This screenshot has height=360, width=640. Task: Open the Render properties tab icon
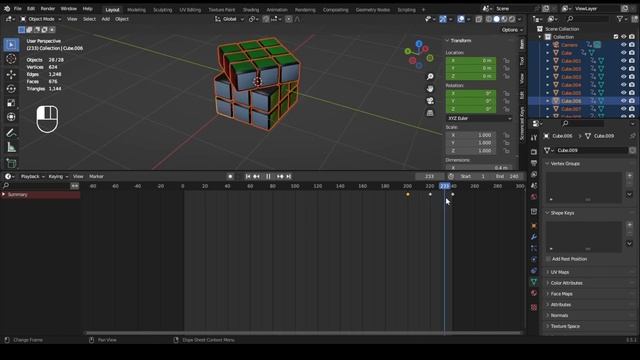(x=534, y=152)
